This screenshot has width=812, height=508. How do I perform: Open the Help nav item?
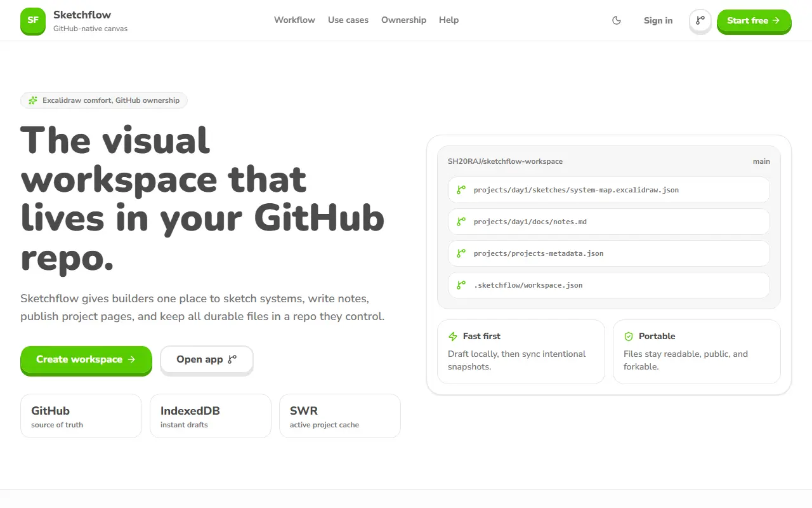(449, 20)
